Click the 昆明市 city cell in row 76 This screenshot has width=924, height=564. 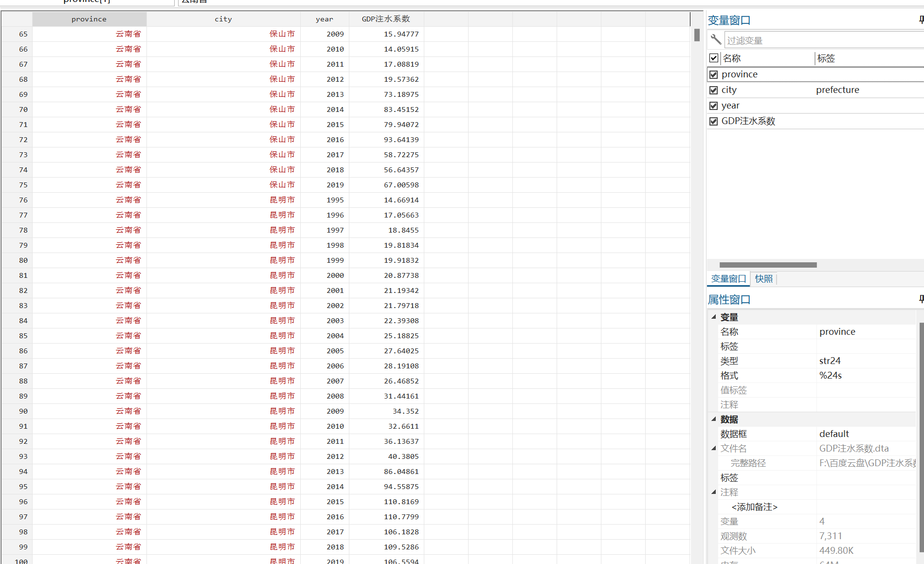click(x=223, y=200)
